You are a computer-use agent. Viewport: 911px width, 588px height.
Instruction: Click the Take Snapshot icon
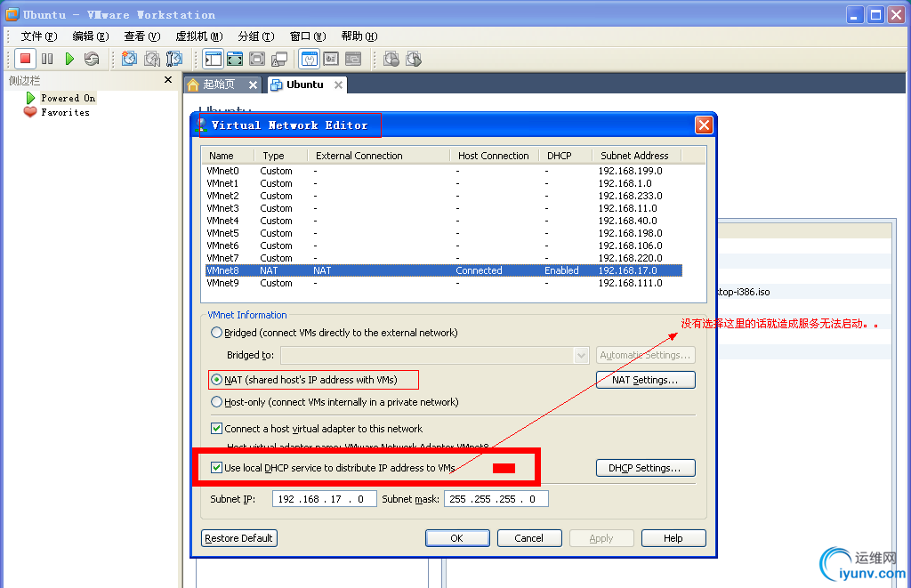129,59
